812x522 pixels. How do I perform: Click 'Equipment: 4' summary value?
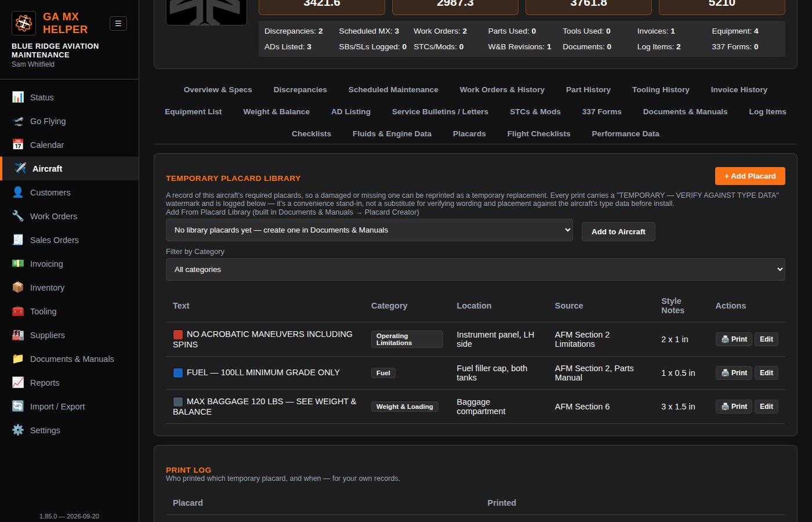(735, 31)
